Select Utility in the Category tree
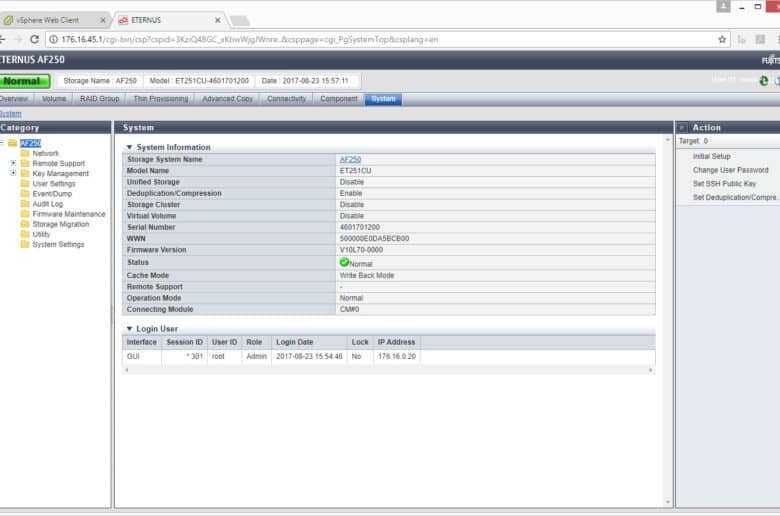780x516 pixels. pyautogui.click(x=41, y=234)
